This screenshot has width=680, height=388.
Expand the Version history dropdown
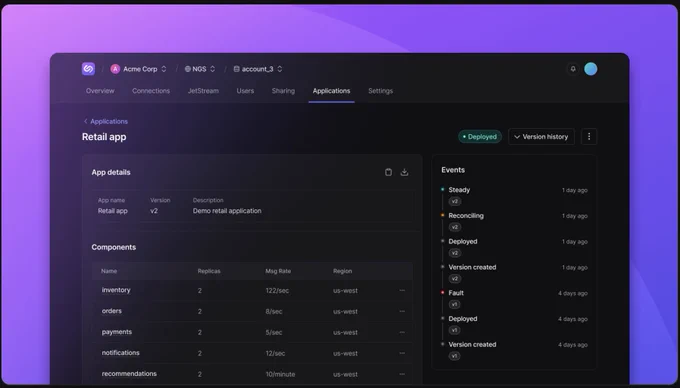pos(541,137)
